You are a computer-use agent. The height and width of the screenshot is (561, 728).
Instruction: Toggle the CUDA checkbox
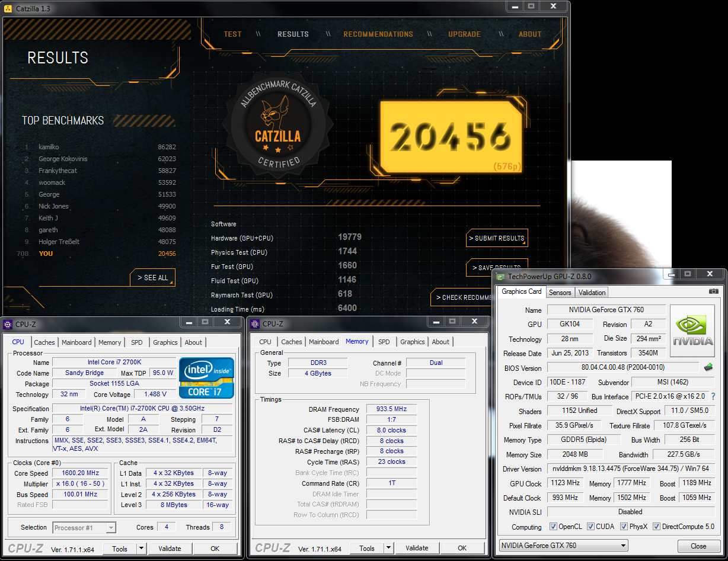[x=590, y=526]
